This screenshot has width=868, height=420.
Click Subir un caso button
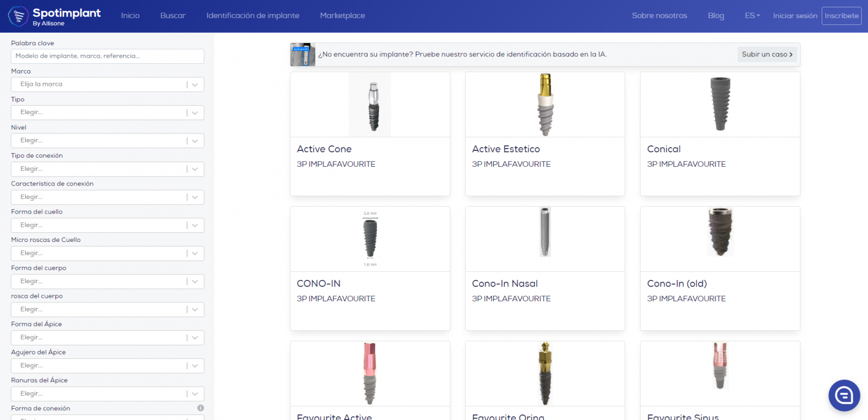coord(767,55)
